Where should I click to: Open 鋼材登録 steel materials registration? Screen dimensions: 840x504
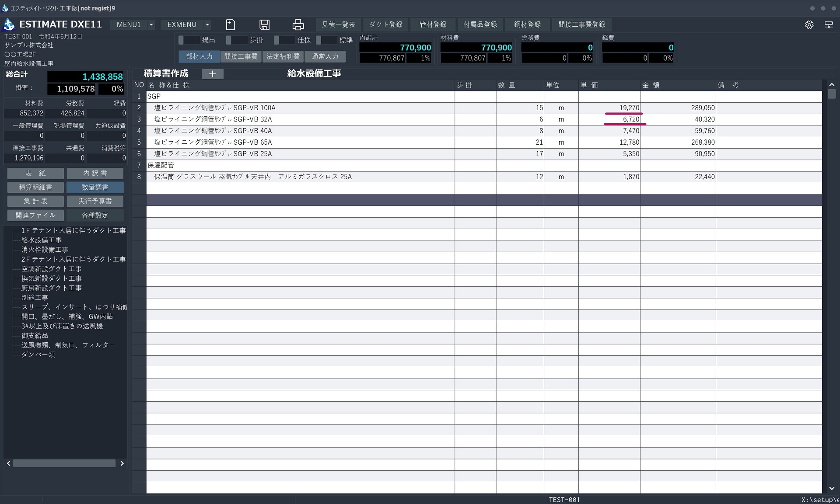(x=527, y=24)
